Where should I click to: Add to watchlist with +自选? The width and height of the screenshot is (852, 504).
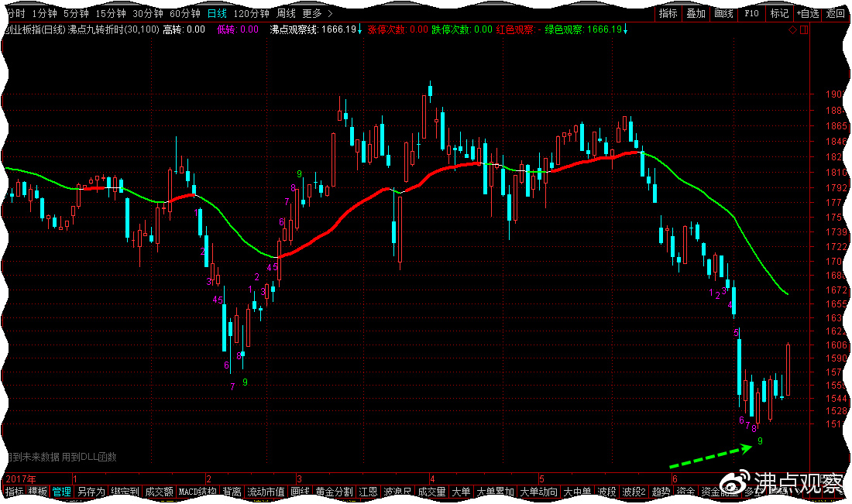click(x=808, y=14)
